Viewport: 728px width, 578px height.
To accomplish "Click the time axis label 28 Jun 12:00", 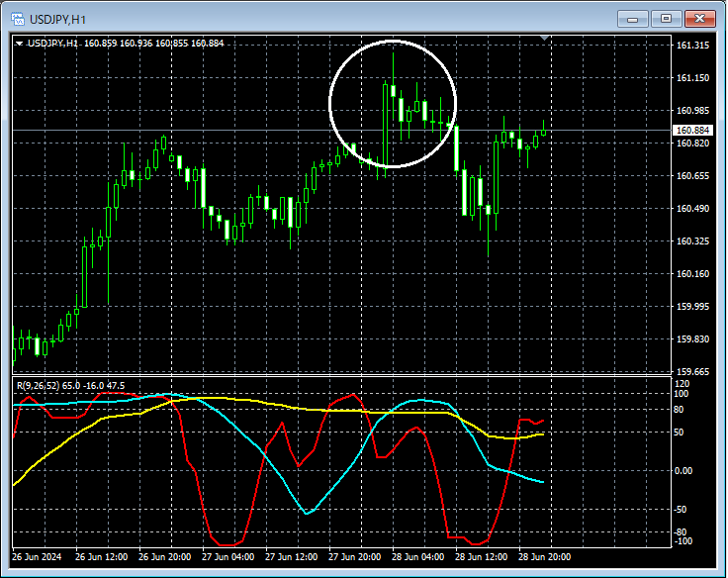I will [x=481, y=556].
